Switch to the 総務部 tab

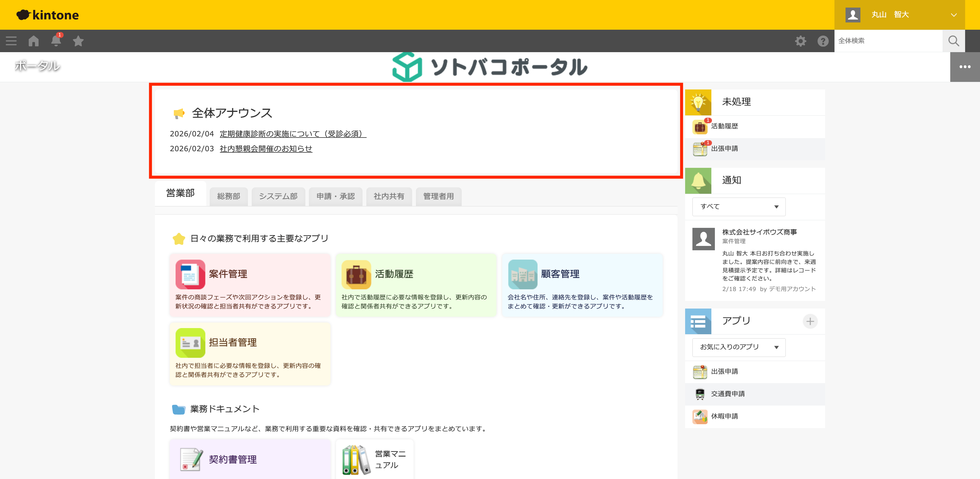point(228,197)
